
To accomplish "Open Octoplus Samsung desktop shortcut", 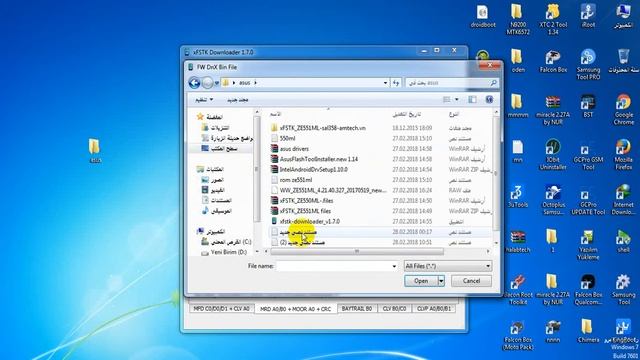I will [x=553, y=199].
